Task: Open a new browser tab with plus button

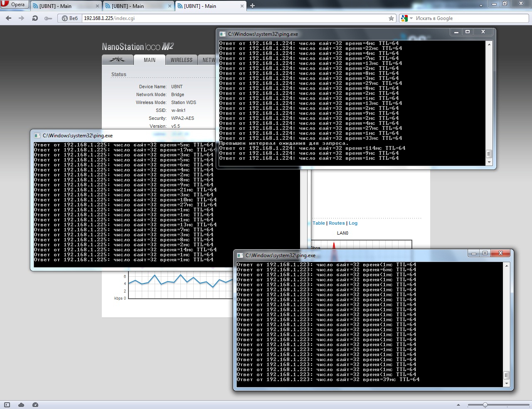Action: [252, 6]
